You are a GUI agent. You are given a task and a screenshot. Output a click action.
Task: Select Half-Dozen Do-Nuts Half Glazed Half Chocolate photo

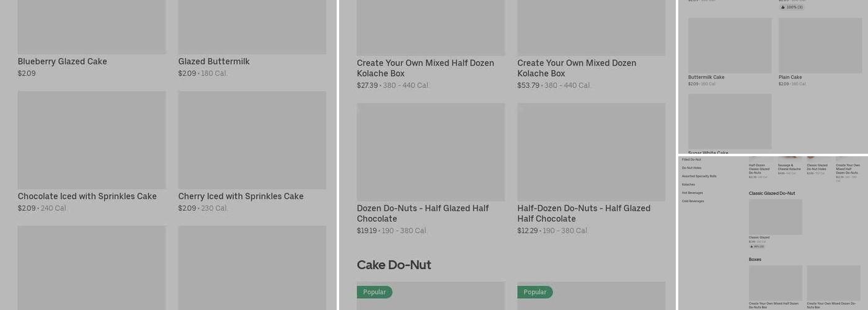pos(591,152)
